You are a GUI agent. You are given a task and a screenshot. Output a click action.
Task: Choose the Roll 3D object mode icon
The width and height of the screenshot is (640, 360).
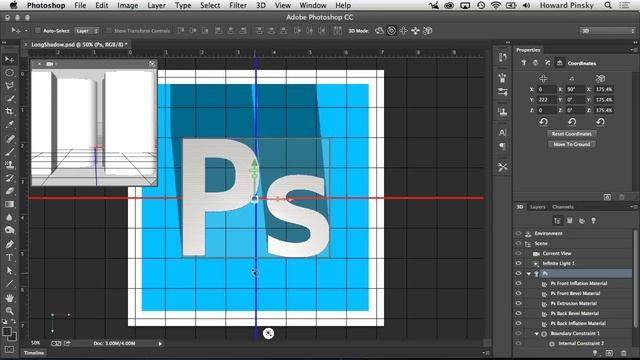(391, 31)
